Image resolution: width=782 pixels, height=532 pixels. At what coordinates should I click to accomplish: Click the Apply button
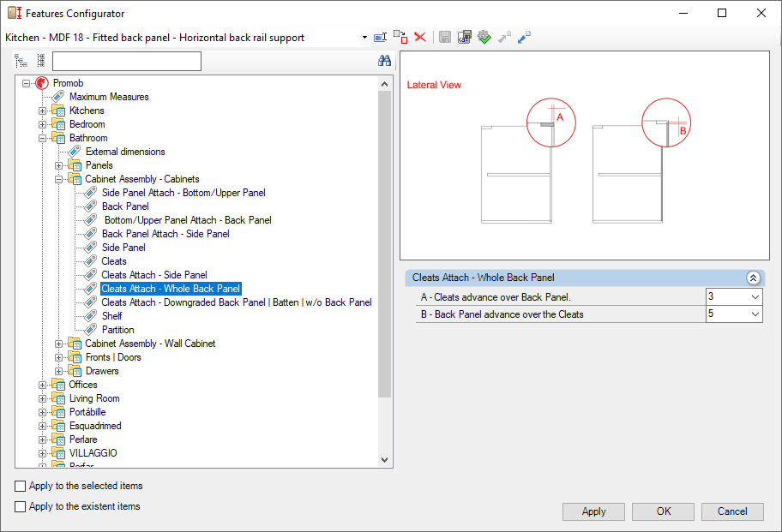[x=593, y=511]
